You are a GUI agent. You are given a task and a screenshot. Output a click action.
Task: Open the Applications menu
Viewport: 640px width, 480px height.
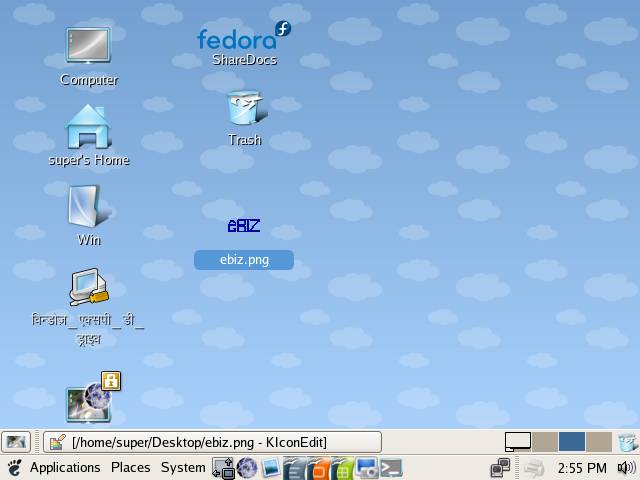(65, 468)
